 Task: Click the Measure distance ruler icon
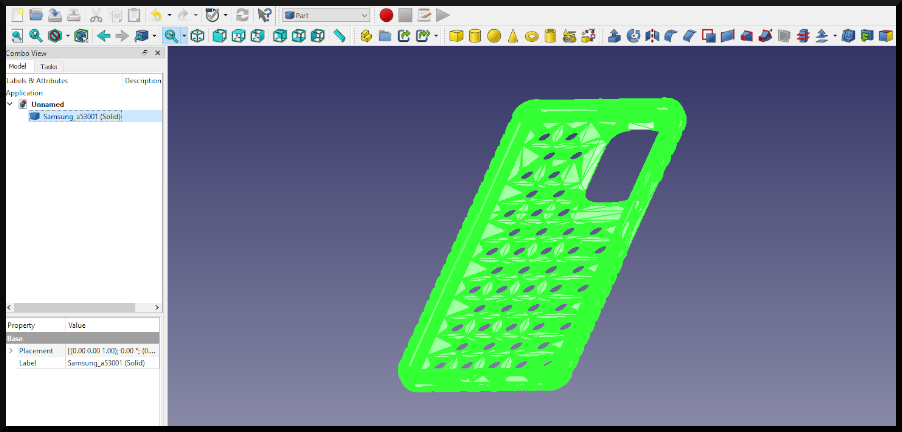pos(340,36)
